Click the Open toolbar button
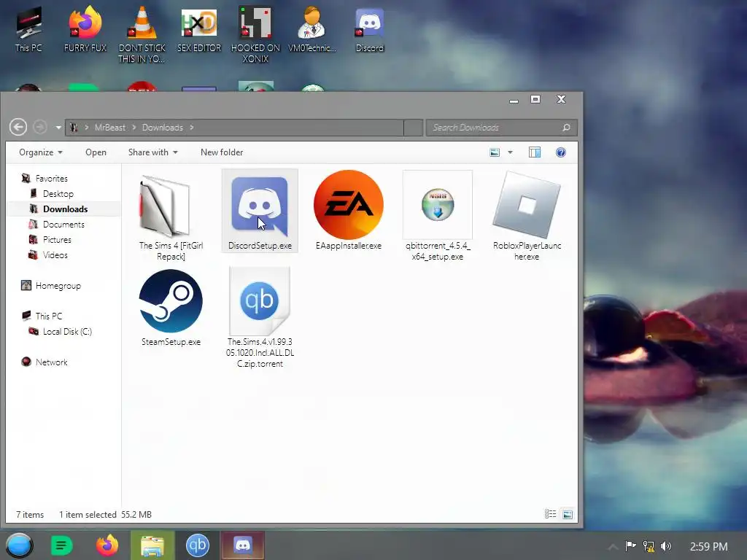The width and height of the screenshot is (747, 560). (96, 152)
